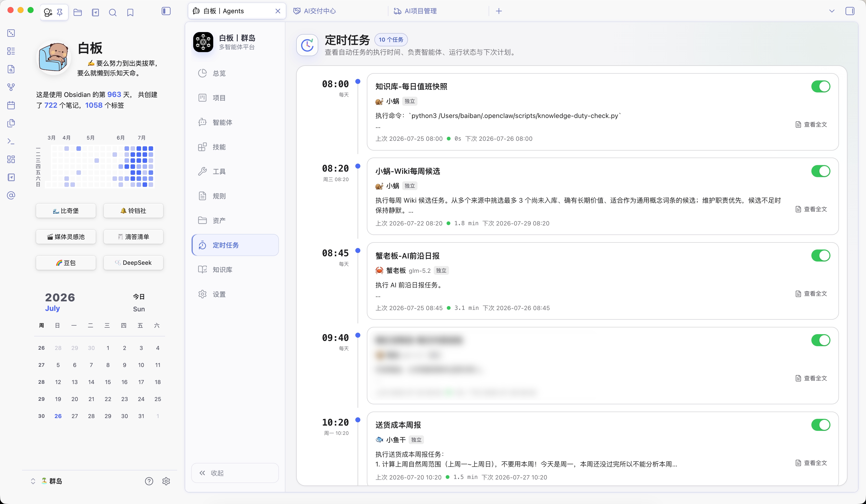Click 查看全文 on 知识库-每日值班快照 card
This screenshot has width=866, height=504.
click(x=811, y=124)
